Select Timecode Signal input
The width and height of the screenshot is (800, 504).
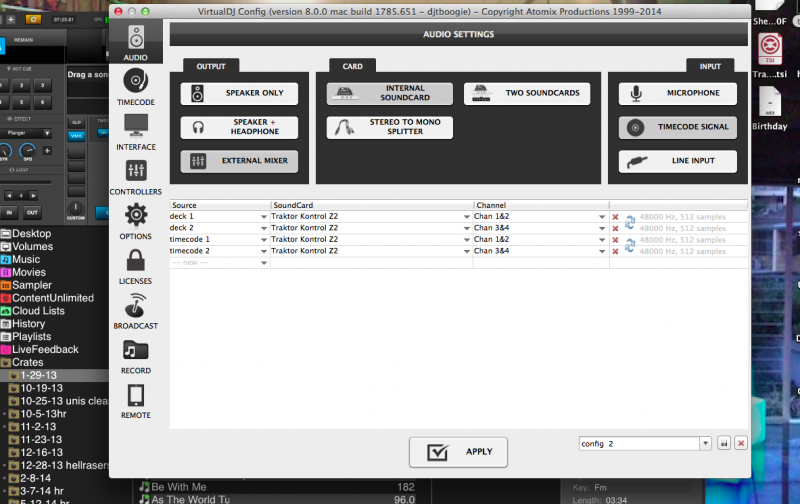click(678, 127)
